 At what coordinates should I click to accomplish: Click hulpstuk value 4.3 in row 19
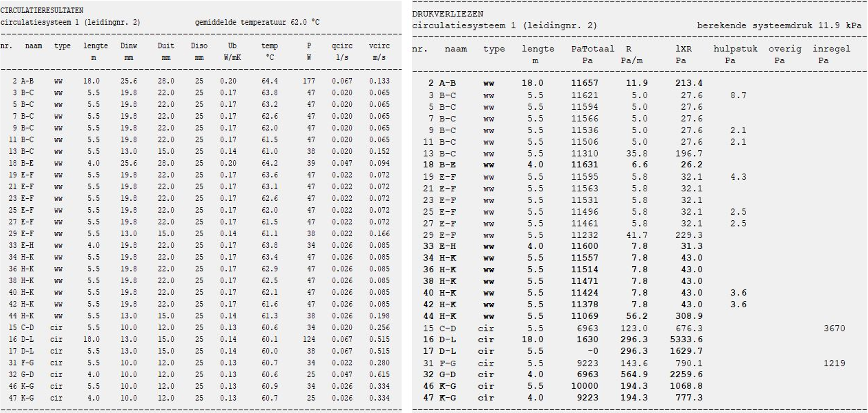[x=738, y=177]
